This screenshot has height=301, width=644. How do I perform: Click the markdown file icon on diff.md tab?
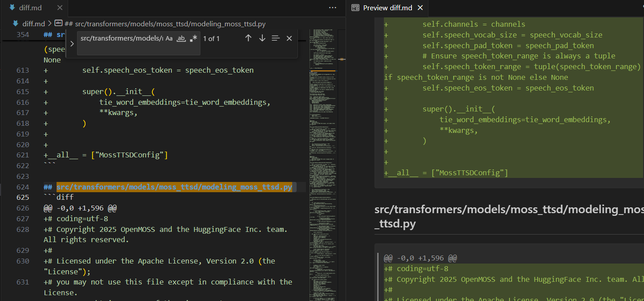[12, 8]
